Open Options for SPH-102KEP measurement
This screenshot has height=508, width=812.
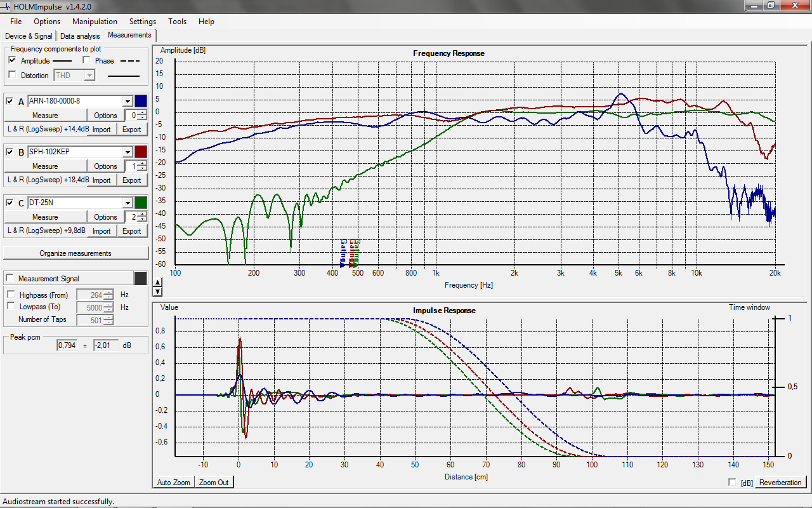(x=105, y=166)
